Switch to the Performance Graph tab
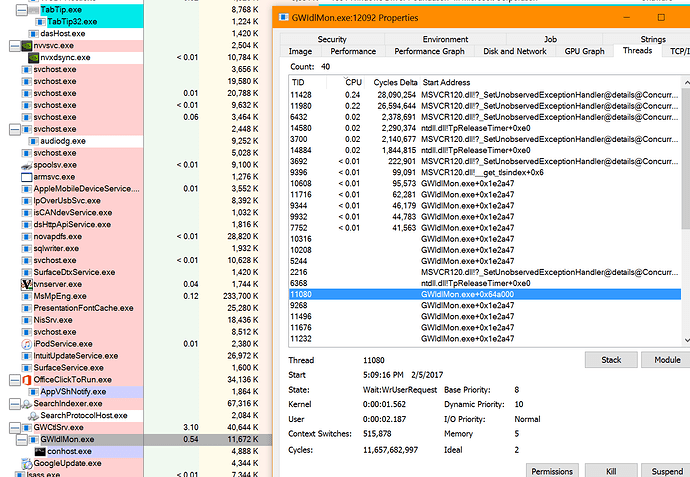 coord(429,50)
